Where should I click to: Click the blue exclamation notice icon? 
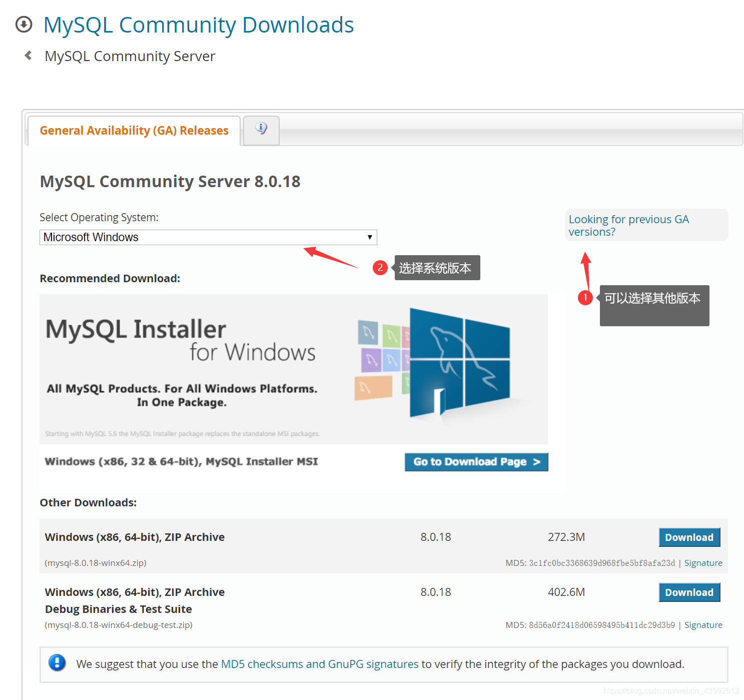tap(57, 663)
